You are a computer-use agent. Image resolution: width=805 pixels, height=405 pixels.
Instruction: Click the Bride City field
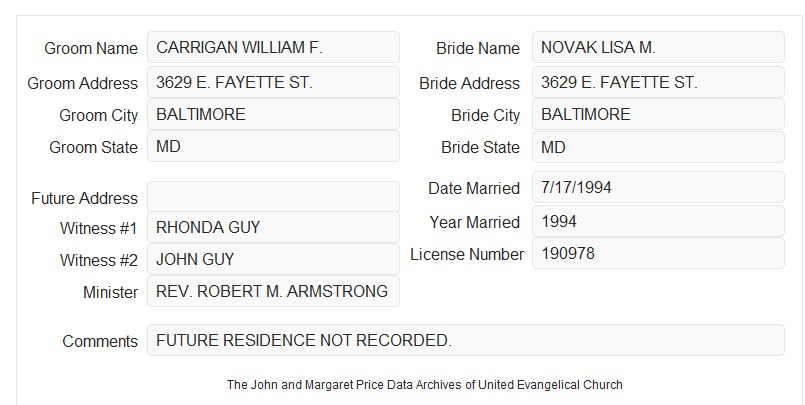658,114
